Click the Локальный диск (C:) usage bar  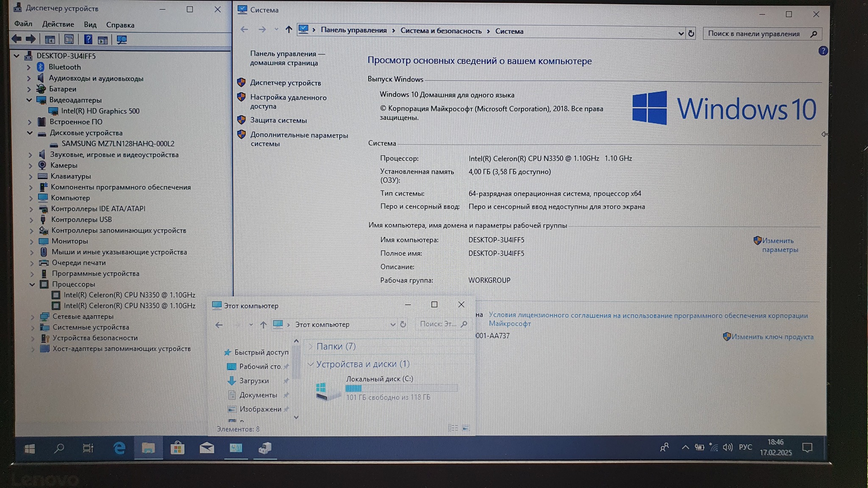[401, 388]
